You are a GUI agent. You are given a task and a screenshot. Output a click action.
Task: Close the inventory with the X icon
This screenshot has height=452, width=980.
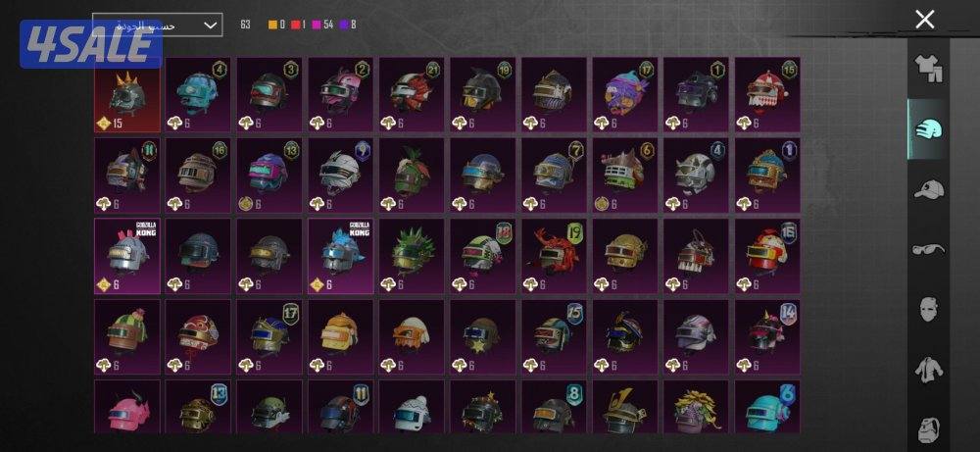[x=924, y=20]
